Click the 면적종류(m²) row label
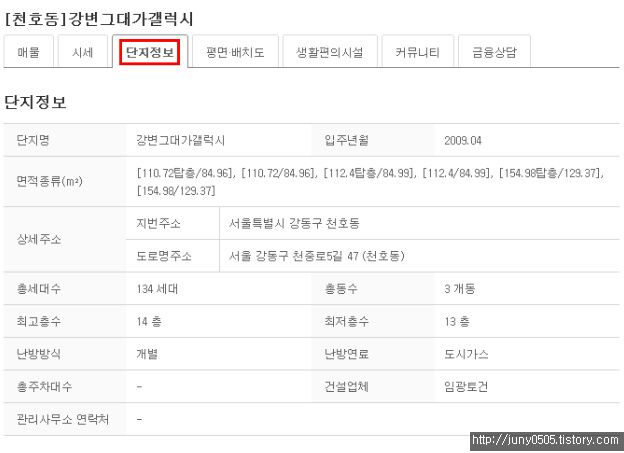Viewport: 624px width, 453px height. coord(49,182)
